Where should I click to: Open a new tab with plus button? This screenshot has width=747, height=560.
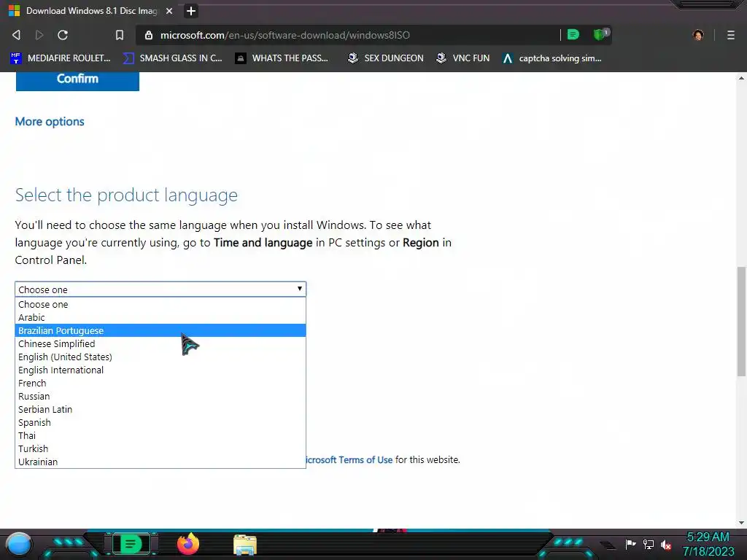[x=191, y=11]
